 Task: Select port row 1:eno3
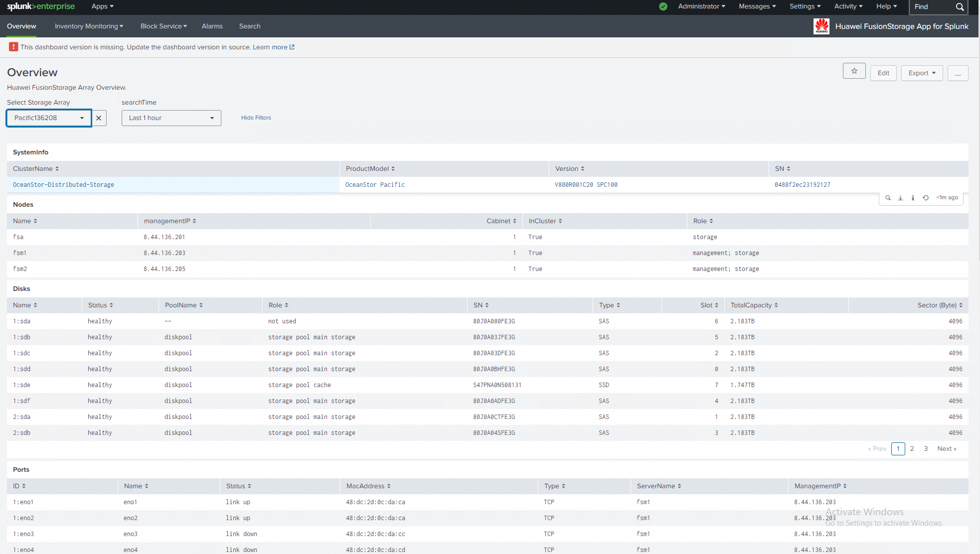click(x=488, y=534)
